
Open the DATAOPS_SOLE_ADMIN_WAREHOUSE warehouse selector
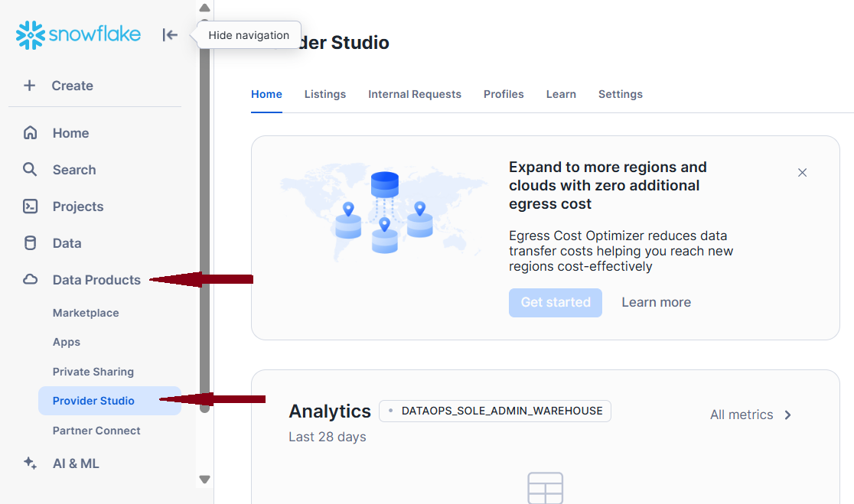pyautogui.click(x=495, y=411)
